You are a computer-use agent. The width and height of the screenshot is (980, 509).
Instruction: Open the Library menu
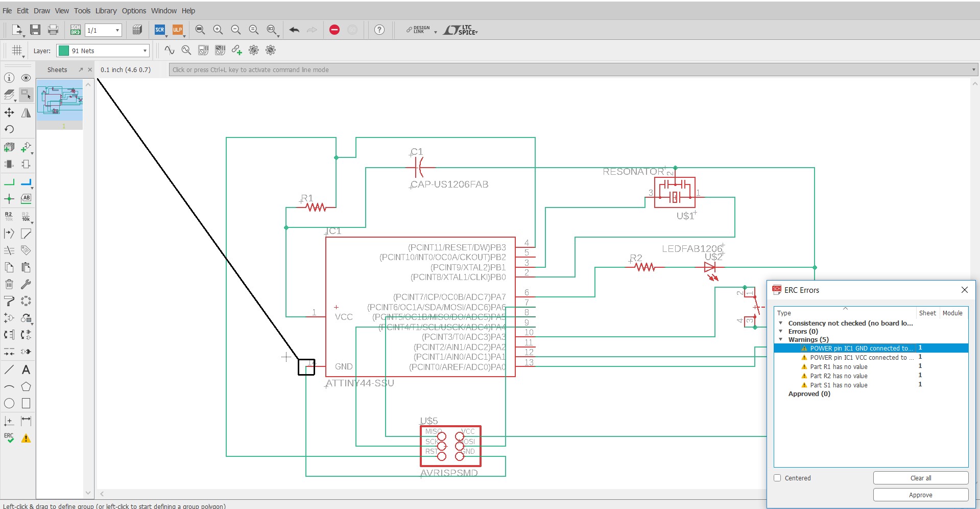[106, 11]
